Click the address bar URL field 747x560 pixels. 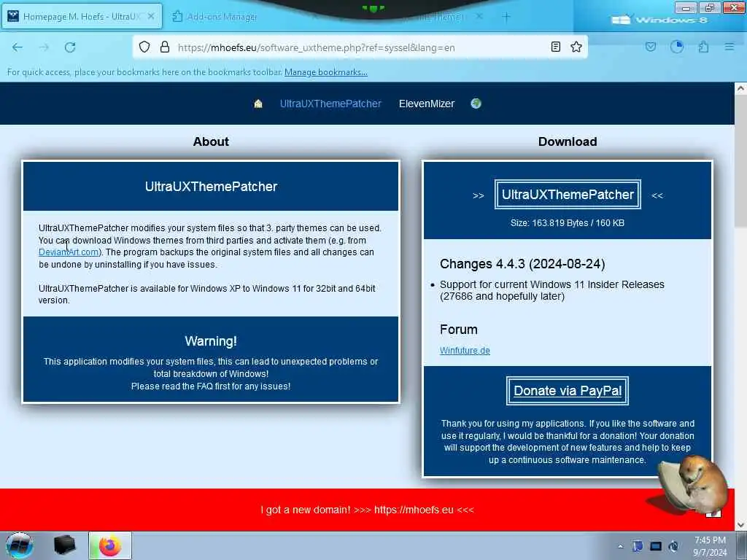[361, 47]
